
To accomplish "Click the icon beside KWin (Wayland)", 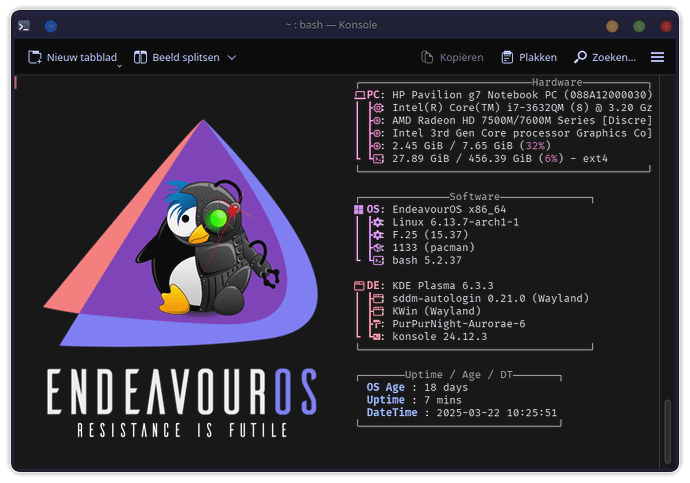I will (x=378, y=311).
